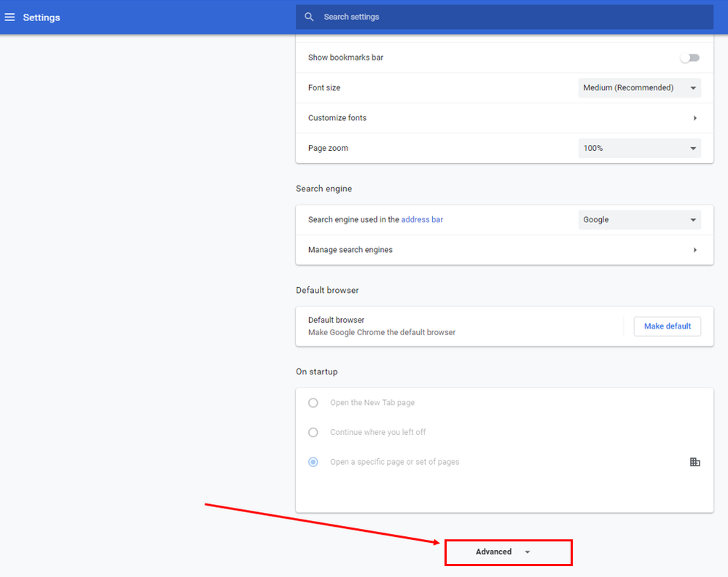Click the search magnifier icon
The height and width of the screenshot is (577, 728).
click(x=310, y=17)
